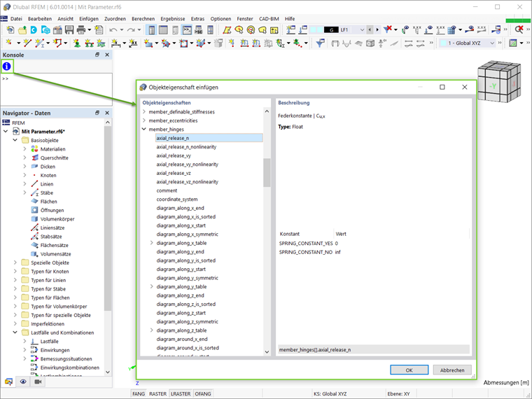This screenshot has height=399, width=532.
Task: Click the undo arrow icon
Action: coord(113,30)
